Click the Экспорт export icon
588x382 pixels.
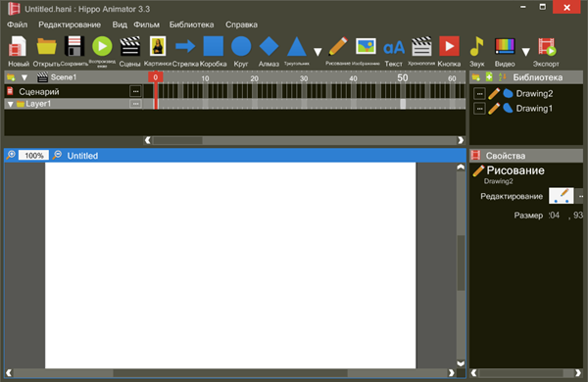coord(546,52)
